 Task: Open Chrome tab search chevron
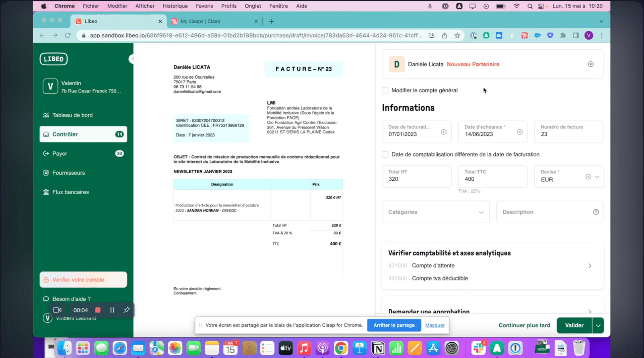pos(601,21)
